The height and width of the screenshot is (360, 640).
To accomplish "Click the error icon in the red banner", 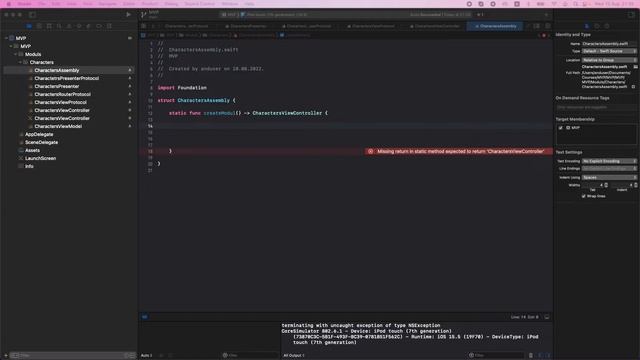I will 370,151.
